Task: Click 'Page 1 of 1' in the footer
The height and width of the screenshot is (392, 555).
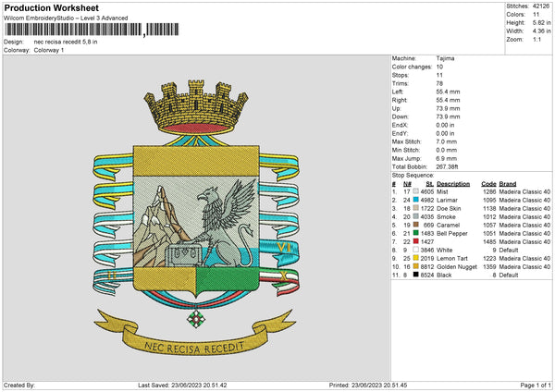Action: (x=536, y=385)
